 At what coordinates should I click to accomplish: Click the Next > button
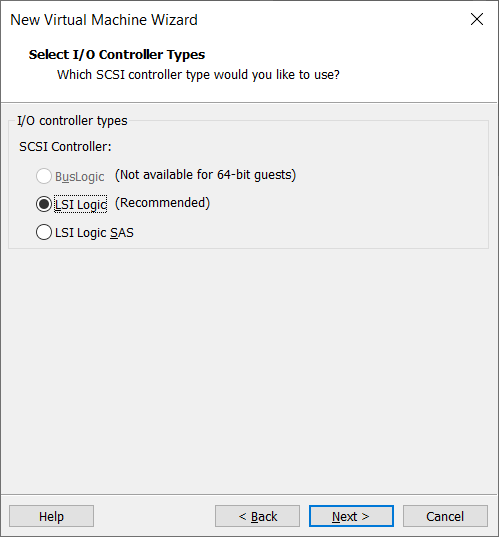point(351,516)
